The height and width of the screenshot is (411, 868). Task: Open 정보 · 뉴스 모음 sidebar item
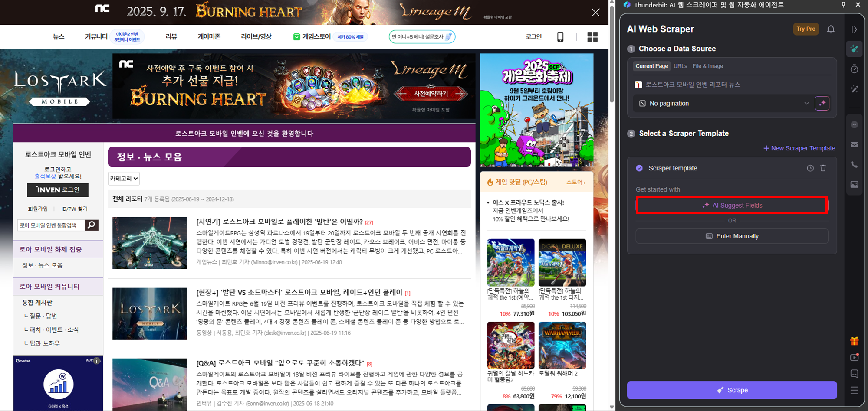43,265
